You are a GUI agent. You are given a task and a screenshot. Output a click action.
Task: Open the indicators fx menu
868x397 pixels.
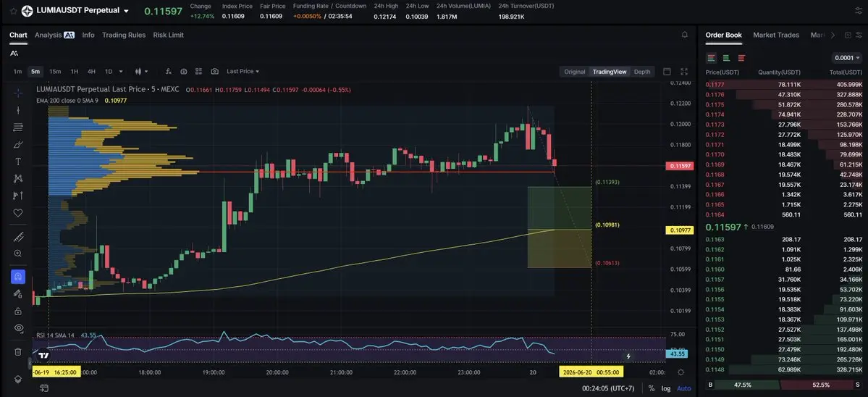point(168,72)
